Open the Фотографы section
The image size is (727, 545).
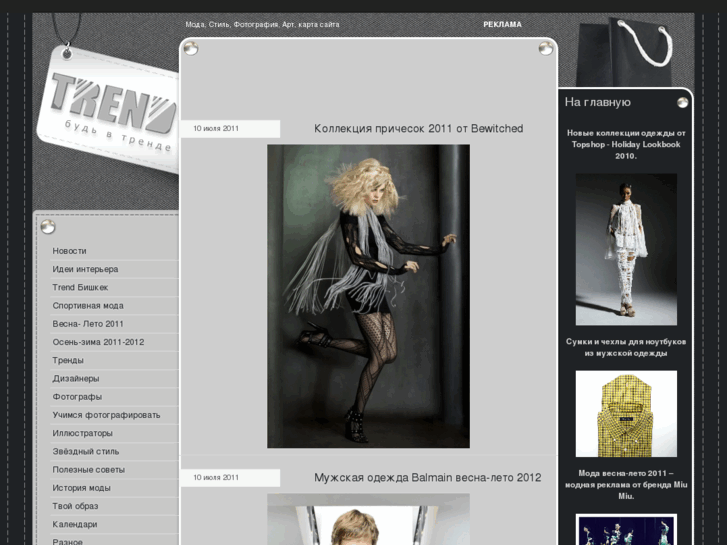pyautogui.click(x=77, y=397)
